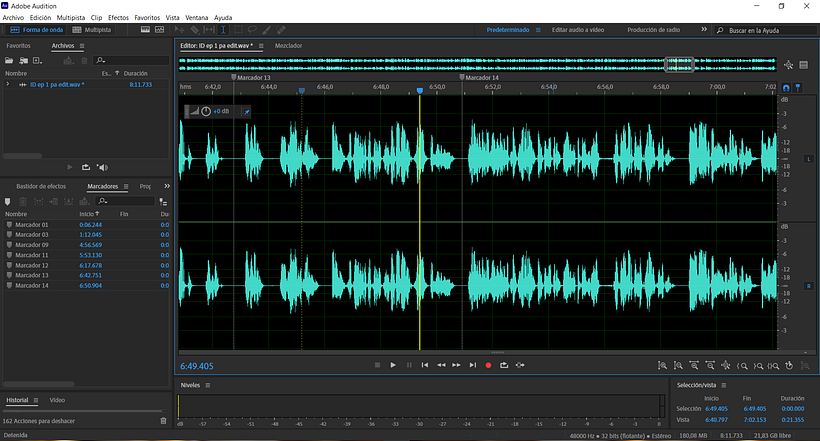
Task: Click Marcador 14 flag on timeline
Action: pos(462,77)
